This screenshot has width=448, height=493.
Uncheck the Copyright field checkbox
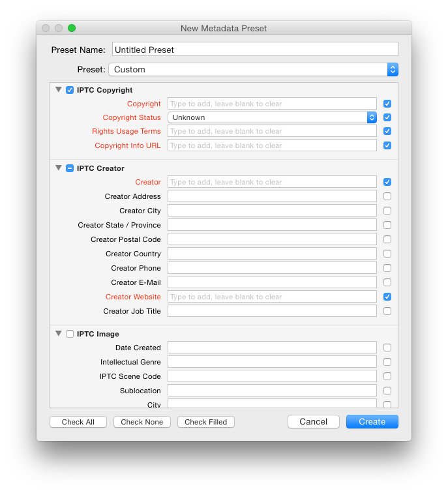pyautogui.click(x=387, y=104)
